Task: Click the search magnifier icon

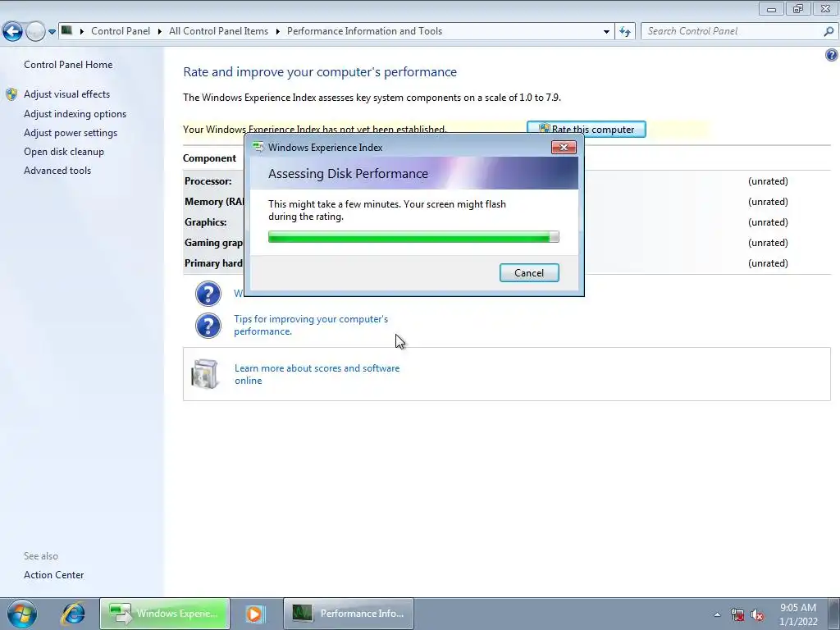Action: [x=829, y=31]
